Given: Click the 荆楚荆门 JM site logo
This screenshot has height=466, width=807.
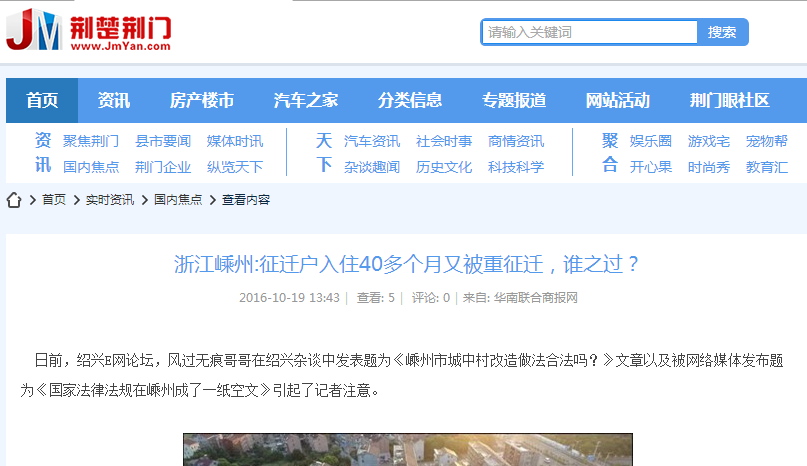Looking at the screenshot, I should coord(89,30).
